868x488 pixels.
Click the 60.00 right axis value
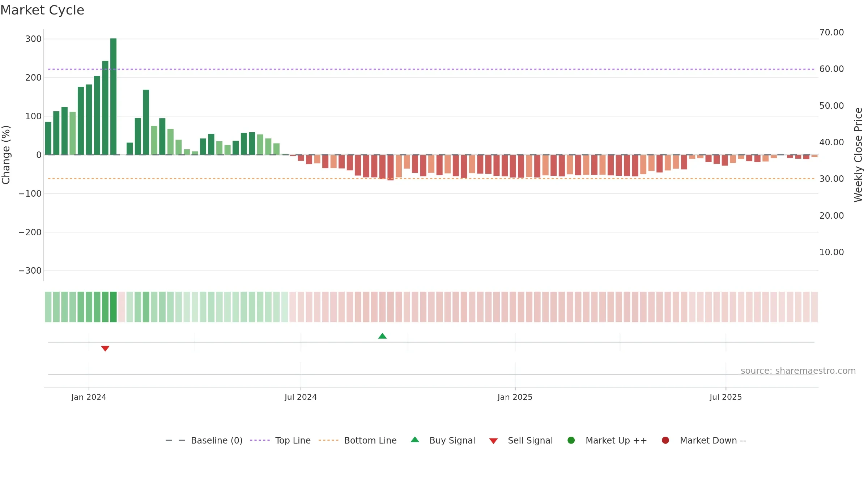(x=831, y=69)
